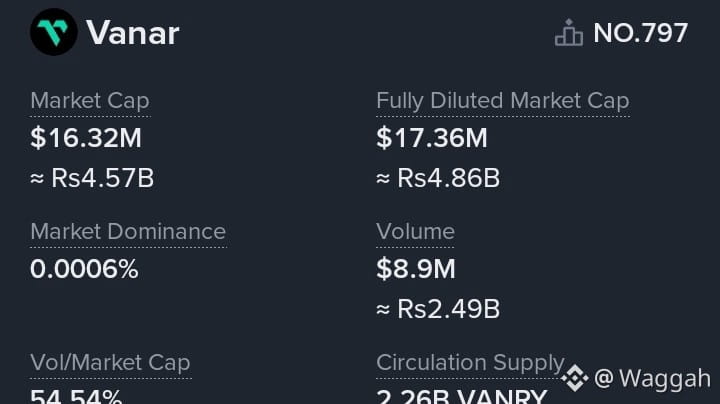Viewport: 720px width, 404px height.
Task: Click the @ Waggah watermark text
Action: point(652,378)
